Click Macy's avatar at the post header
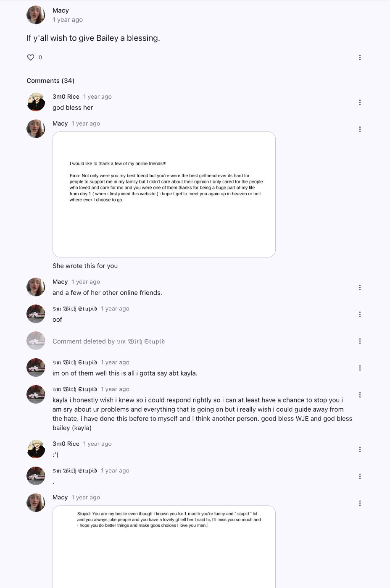The width and height of the screenshot is (390, 588). [36, 15]
